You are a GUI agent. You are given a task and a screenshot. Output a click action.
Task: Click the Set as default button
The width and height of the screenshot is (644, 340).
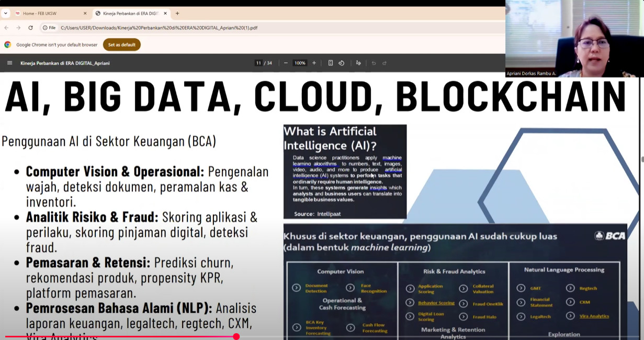(121, 45)
